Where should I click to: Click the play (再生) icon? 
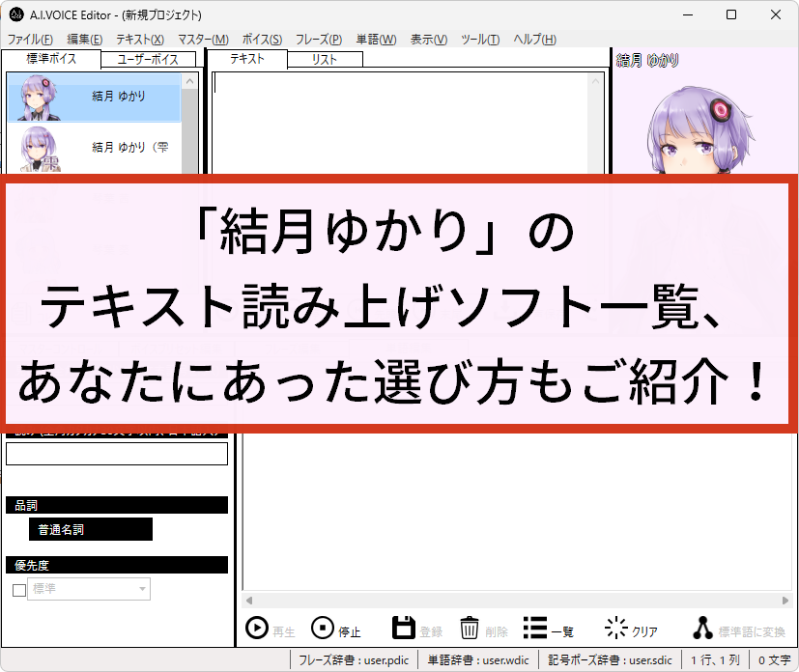(x=257, y=629)
